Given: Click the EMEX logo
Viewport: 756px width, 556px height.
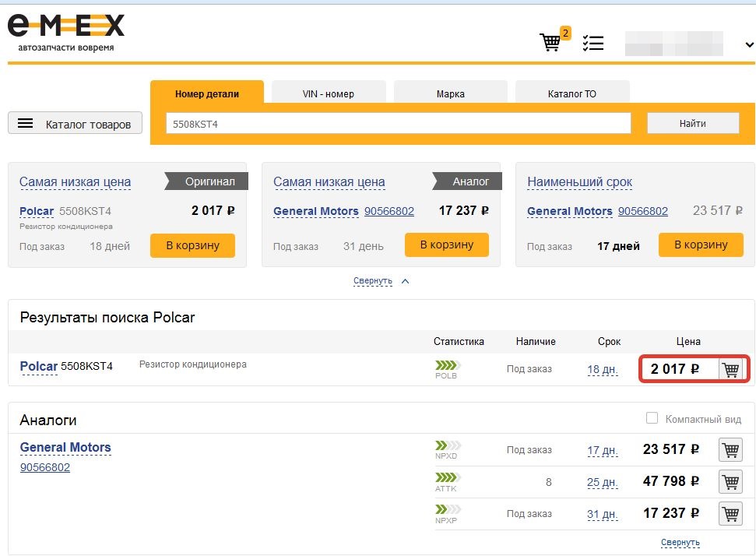Looking at the screenshot, I should 66,32.
